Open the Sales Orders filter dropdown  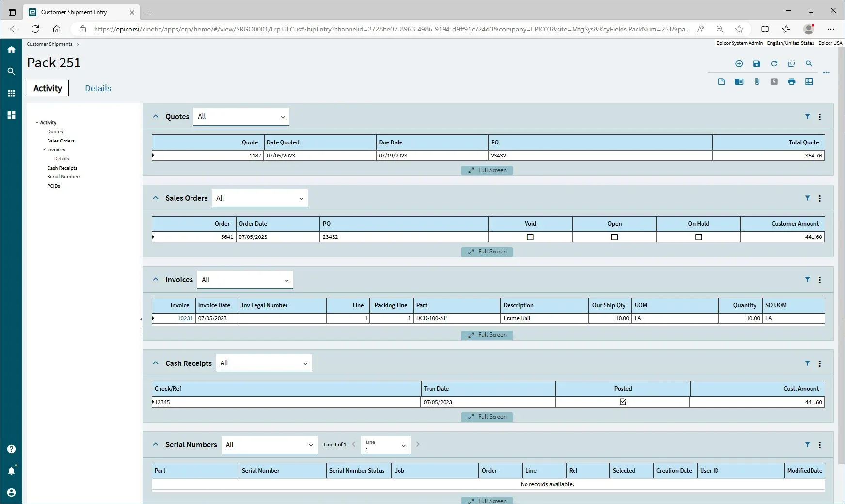coord(259,199)
